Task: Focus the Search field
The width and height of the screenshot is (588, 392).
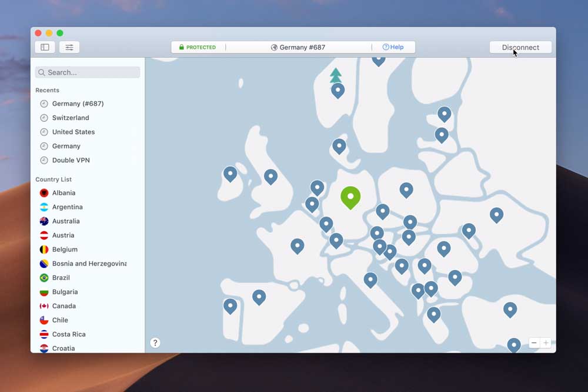Action: [88, 72]
